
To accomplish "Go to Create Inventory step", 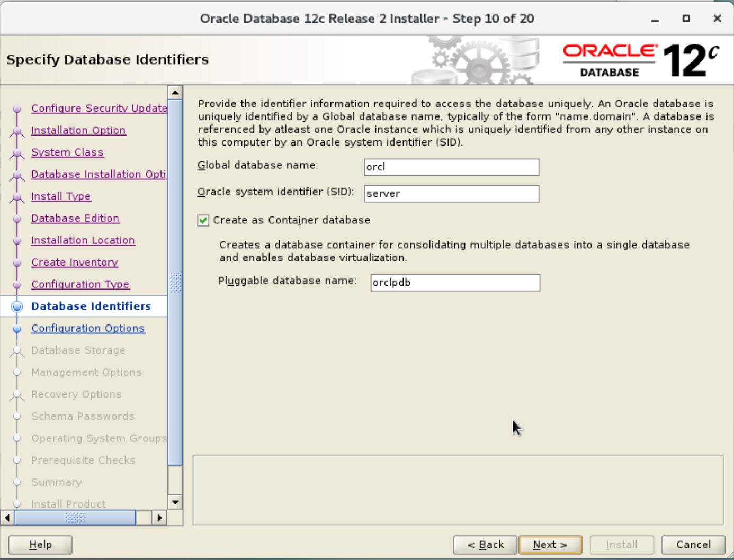I will click(x=75, y=263).
